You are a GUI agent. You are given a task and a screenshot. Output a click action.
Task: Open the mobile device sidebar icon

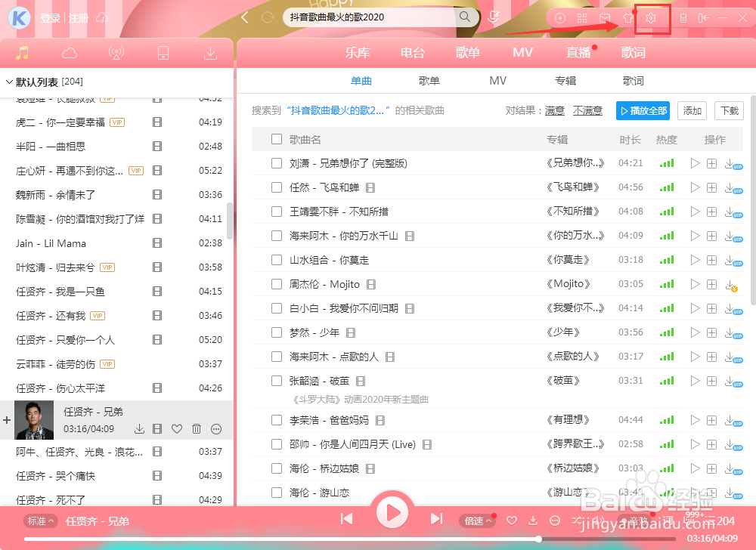[x=163, y=53]
